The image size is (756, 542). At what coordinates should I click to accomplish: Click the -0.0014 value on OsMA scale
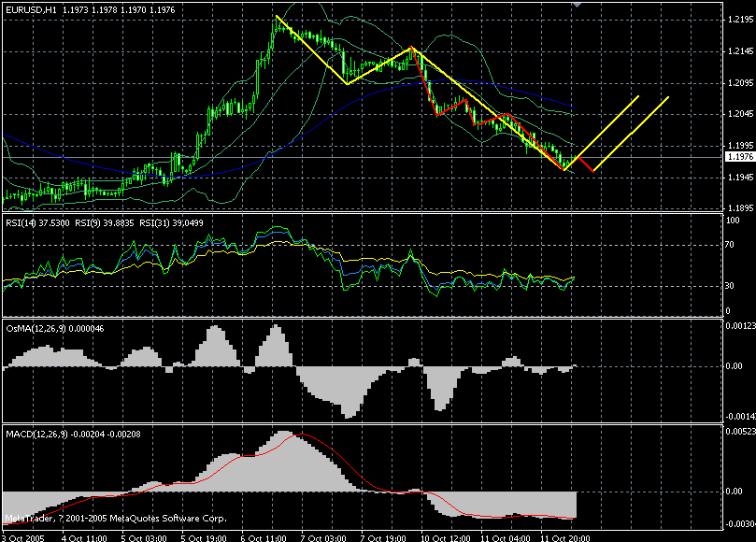click(740, 417)
